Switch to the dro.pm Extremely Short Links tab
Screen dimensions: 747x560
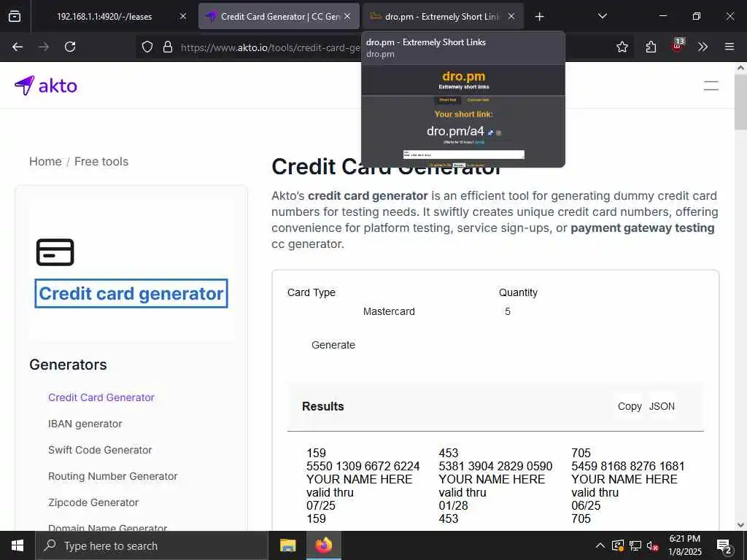[443, 16]
